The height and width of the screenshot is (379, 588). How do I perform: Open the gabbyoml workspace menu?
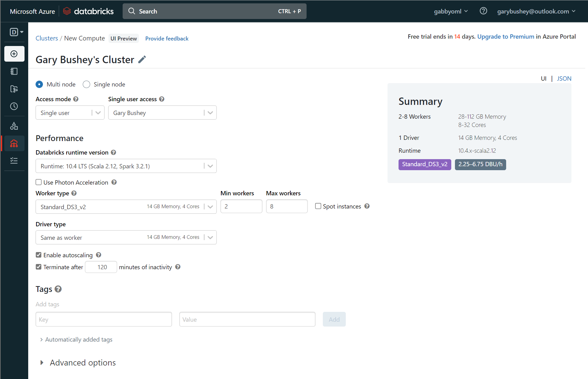point(450,11)
